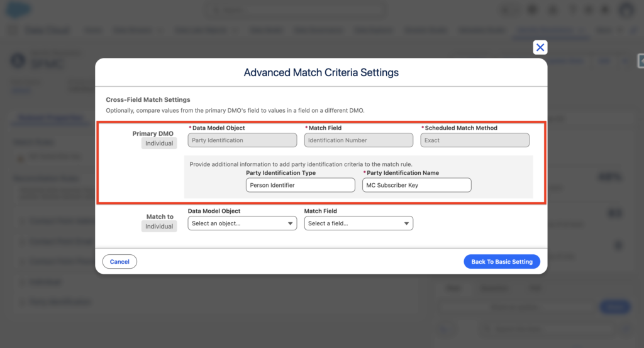The image size is (644, 348).
Task: Open the user avatar profile menu
Action: pyautogui.click(x=626, y=10)
